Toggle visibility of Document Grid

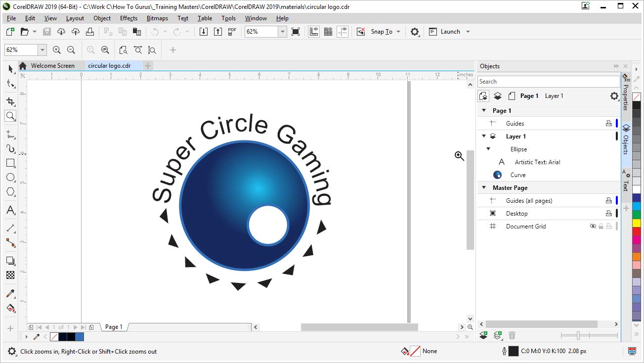[593, 227]
